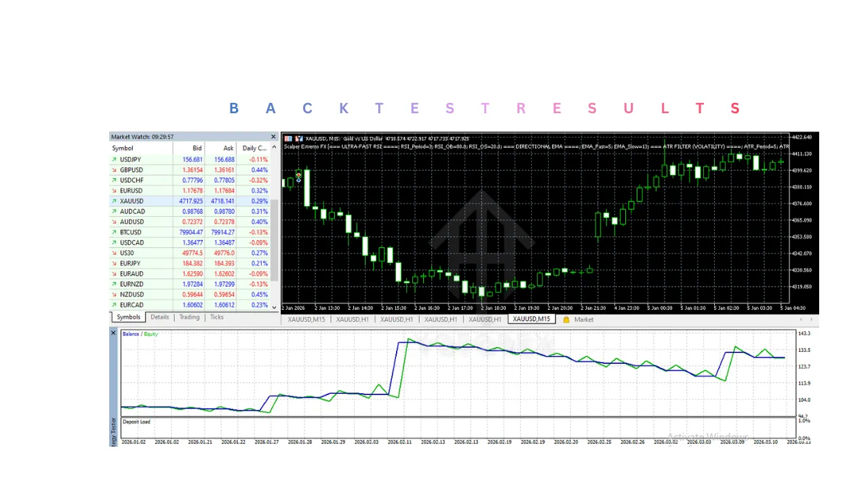The height and width of the screenshot is (488, 868).
Task: Open the Details tab in Market Watch
Action: 160,317
